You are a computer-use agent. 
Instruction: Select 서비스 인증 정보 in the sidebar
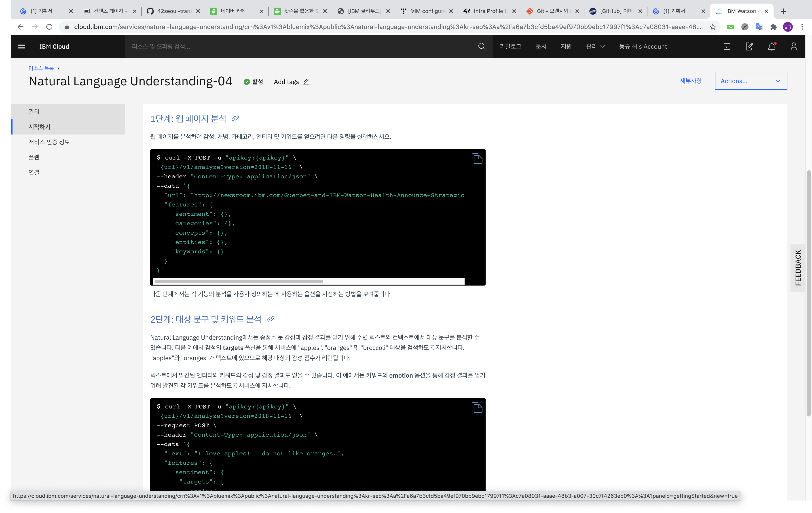(x=49, y=142)
